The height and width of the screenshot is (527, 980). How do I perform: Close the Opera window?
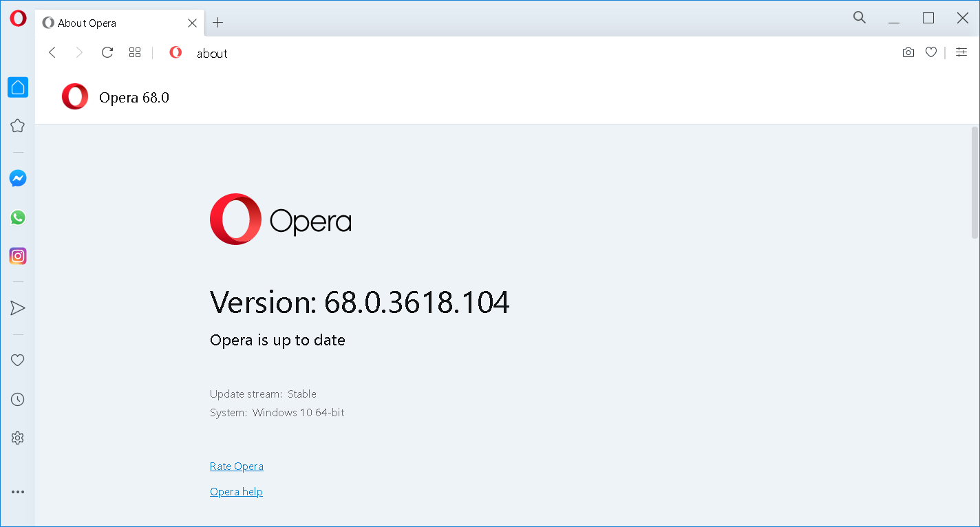(963, 19)
